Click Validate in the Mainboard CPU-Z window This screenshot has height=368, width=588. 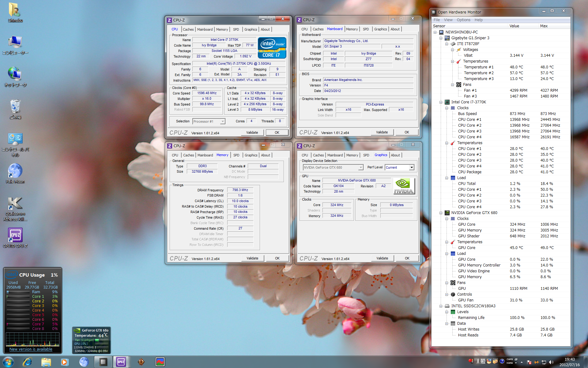(382, 132)
